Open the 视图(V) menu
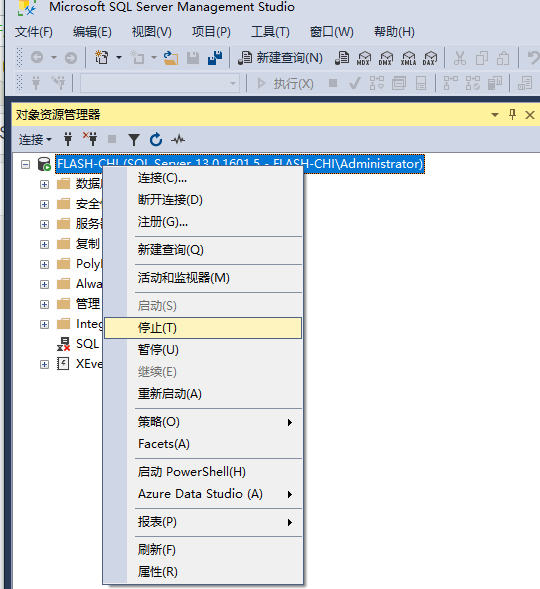540x589 pixels. coord(151,32)
